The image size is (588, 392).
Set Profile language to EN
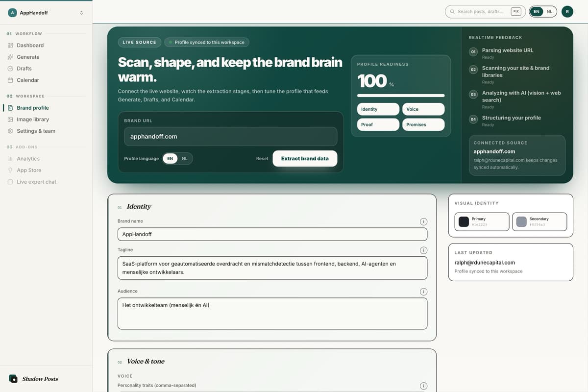coord(170,158)
